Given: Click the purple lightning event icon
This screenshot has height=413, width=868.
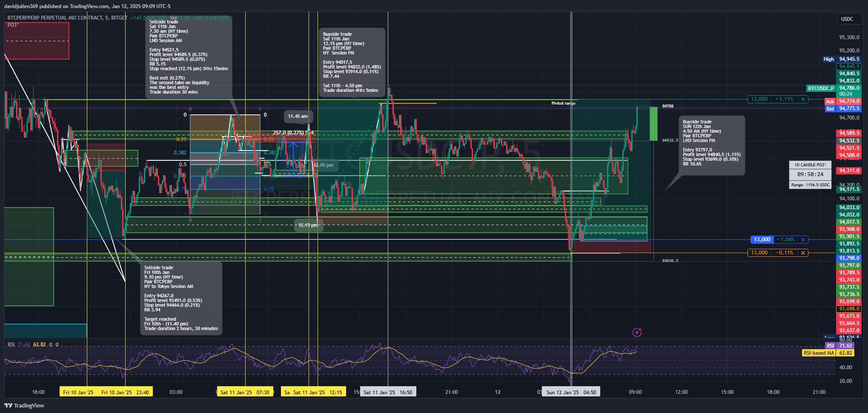Looking at the screenshot, I should [637, 332].
